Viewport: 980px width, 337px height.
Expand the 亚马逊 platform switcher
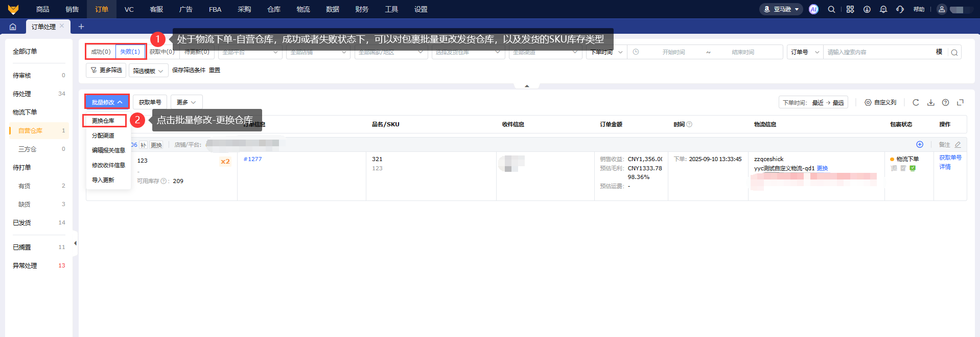pos(781,9)
